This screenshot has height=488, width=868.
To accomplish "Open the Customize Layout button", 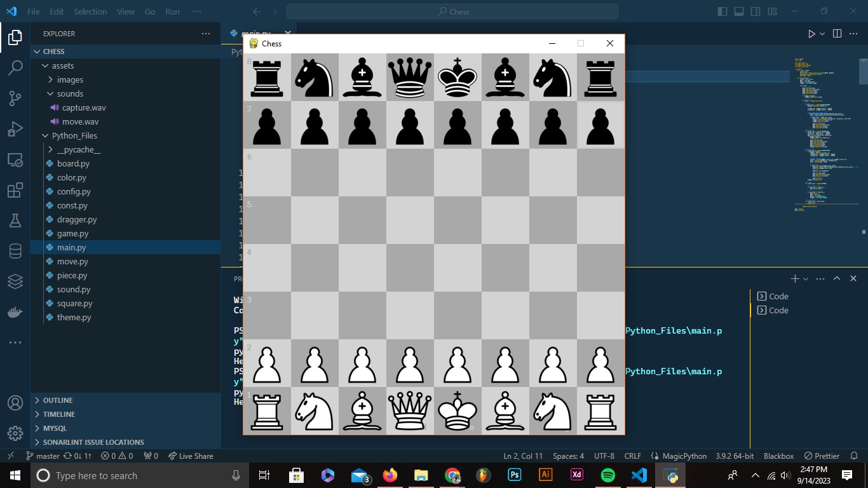I will (x=772, y=11).
